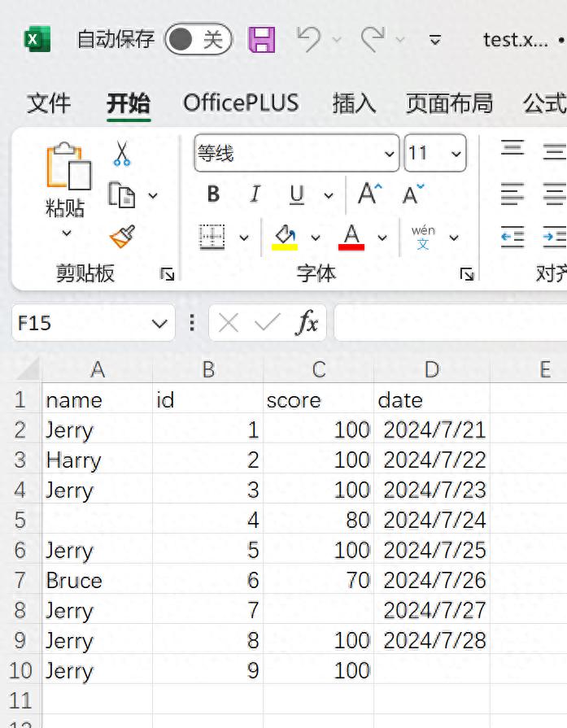The image size is (567, 728).
Task: Switch to the 公式 tab
Action: point(545,103)
